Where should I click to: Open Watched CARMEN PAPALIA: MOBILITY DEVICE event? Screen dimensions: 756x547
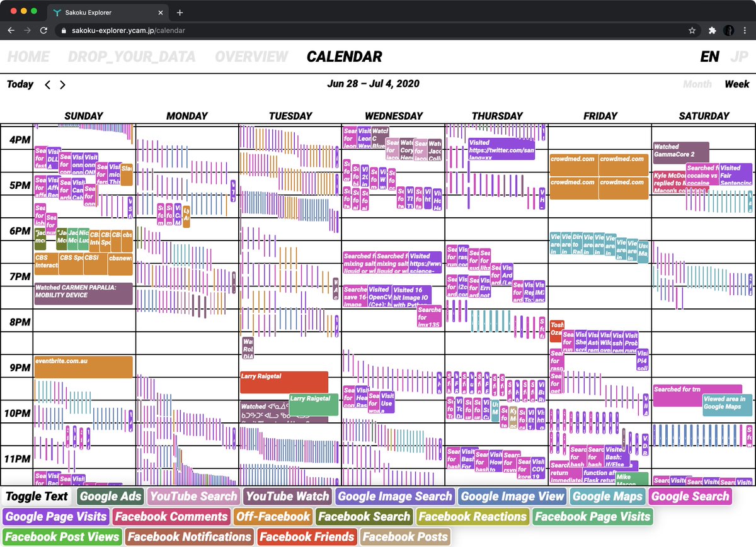pos(83,294)
